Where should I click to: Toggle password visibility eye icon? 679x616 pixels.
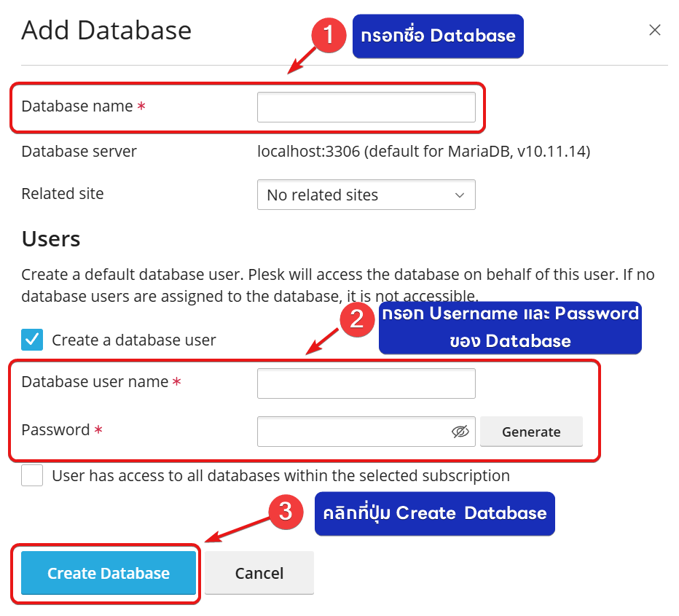[460, 432]
